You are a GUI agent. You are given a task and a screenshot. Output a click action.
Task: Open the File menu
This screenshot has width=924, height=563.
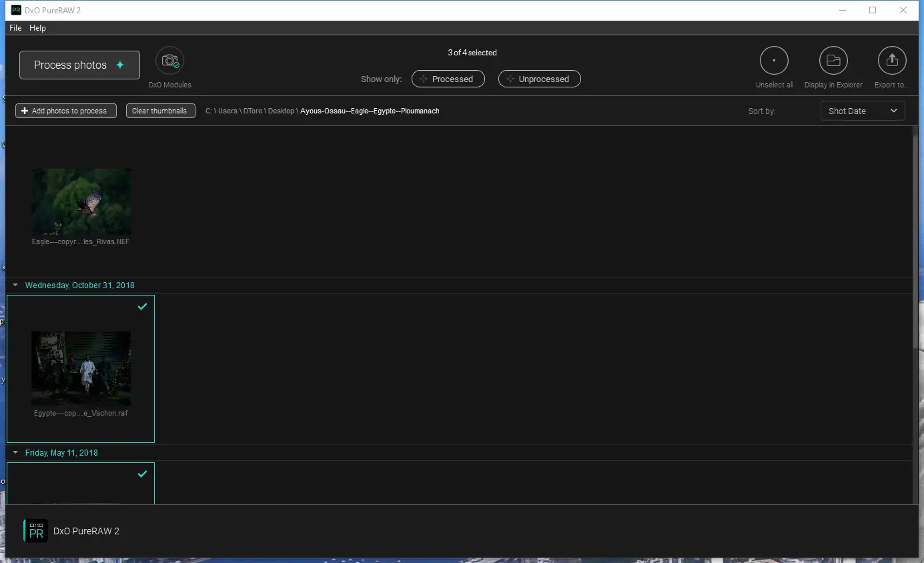point(15,28)
